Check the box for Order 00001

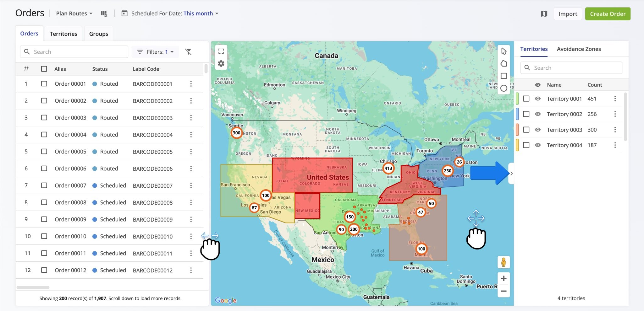tap(44, 84)
